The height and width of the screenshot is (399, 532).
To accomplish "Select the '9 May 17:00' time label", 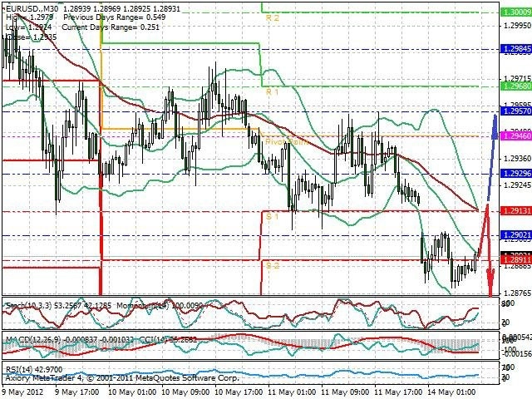I will pyautogui.click(x=77, y=392).
